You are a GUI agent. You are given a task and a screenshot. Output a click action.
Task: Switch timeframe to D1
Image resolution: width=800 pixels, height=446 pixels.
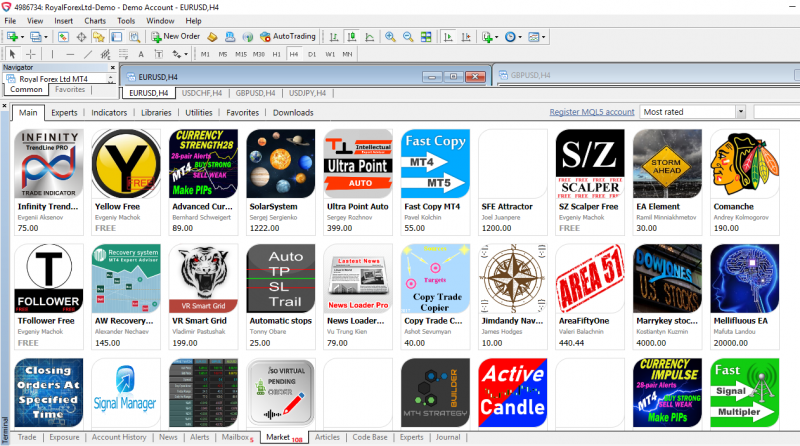point(312,54)
